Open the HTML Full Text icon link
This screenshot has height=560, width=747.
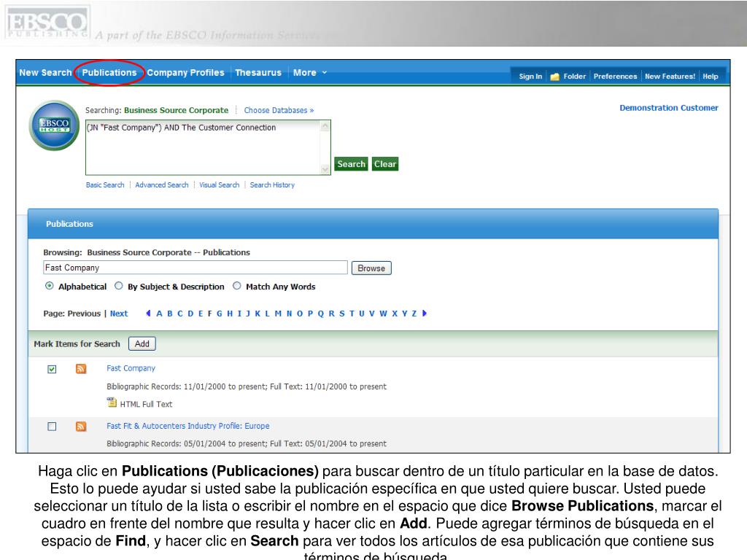coord(112,402)
